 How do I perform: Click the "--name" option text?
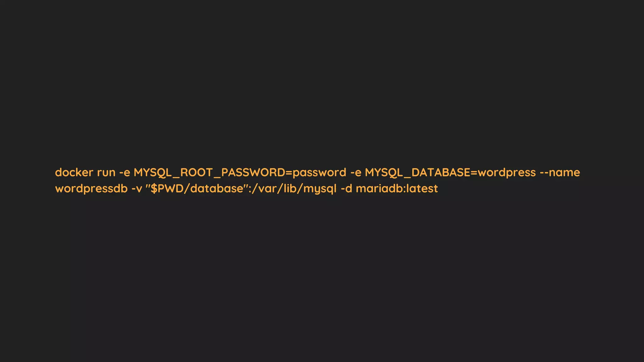click(560, 173)
